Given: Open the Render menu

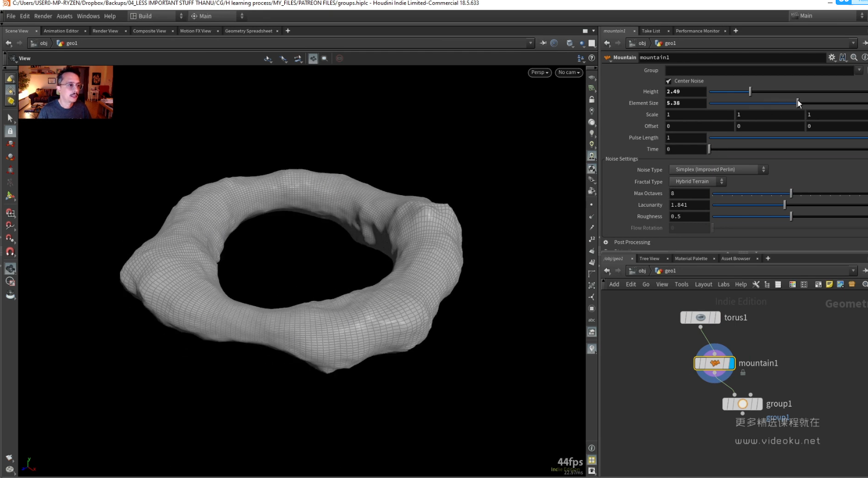Looking at the screenshot, I should [43, 16].
